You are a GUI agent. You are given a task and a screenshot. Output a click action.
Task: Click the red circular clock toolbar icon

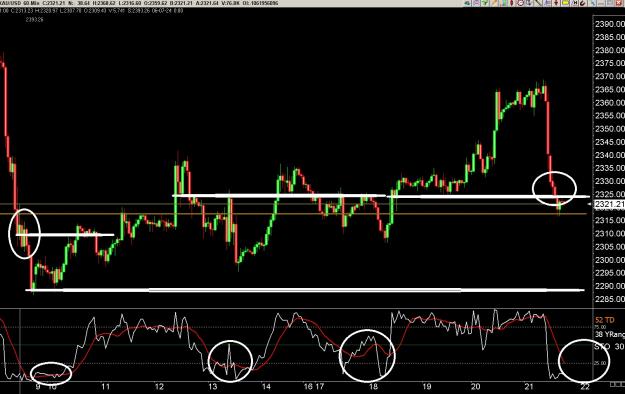(x=520, y=3)
